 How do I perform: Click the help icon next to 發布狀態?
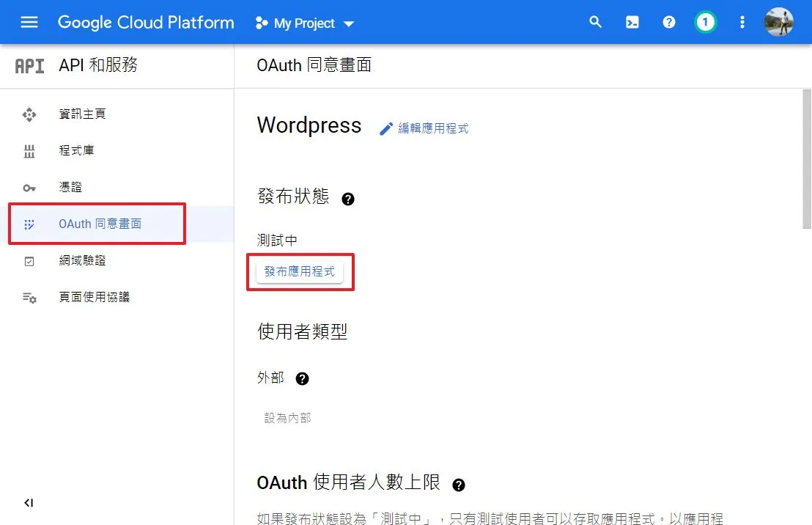348,199
